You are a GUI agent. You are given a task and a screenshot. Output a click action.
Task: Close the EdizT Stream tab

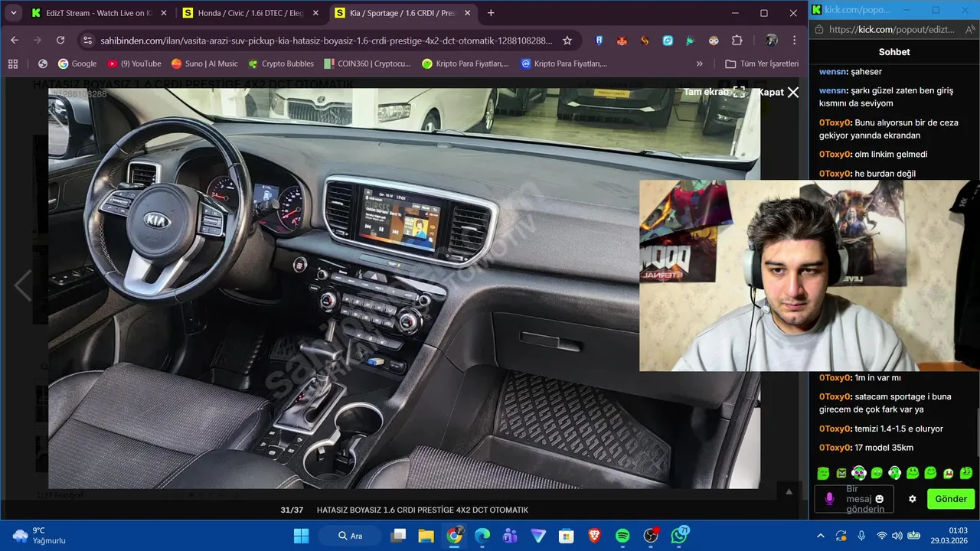(163, 13)
